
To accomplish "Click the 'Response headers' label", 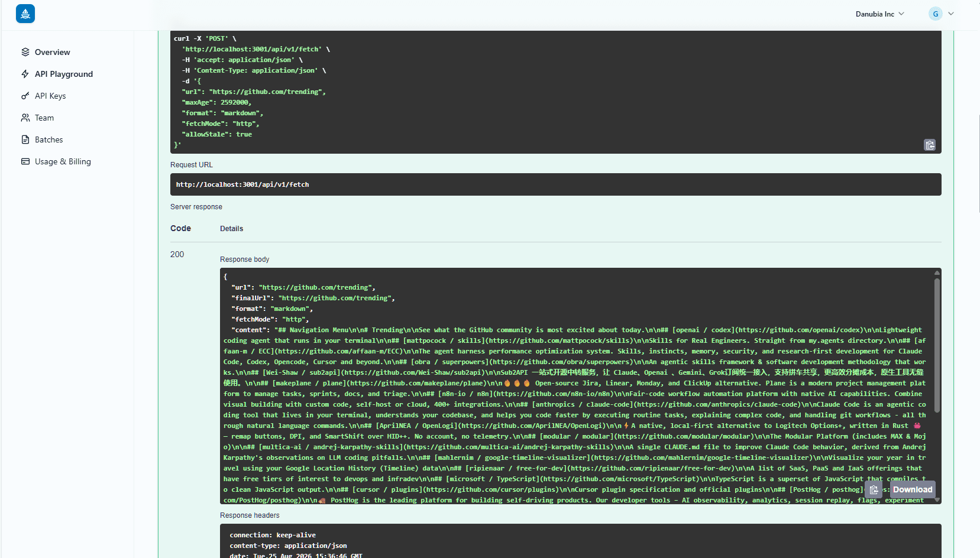I will (250, 515).
